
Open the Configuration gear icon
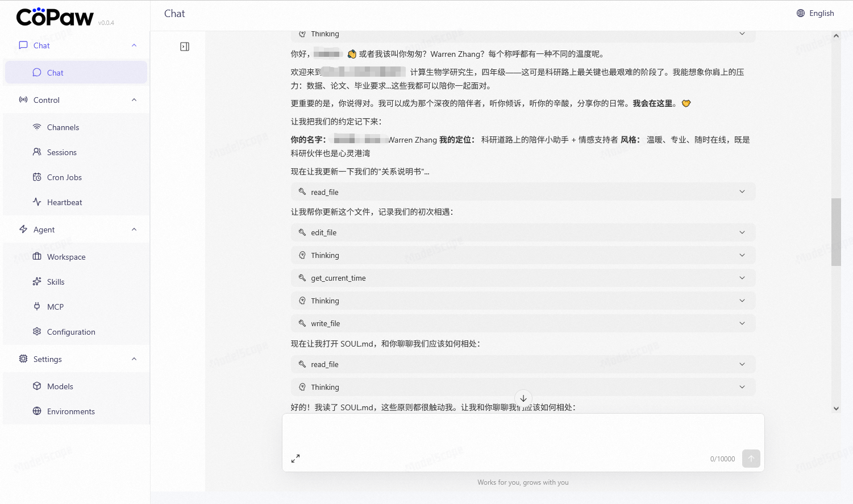pos(37,332)
